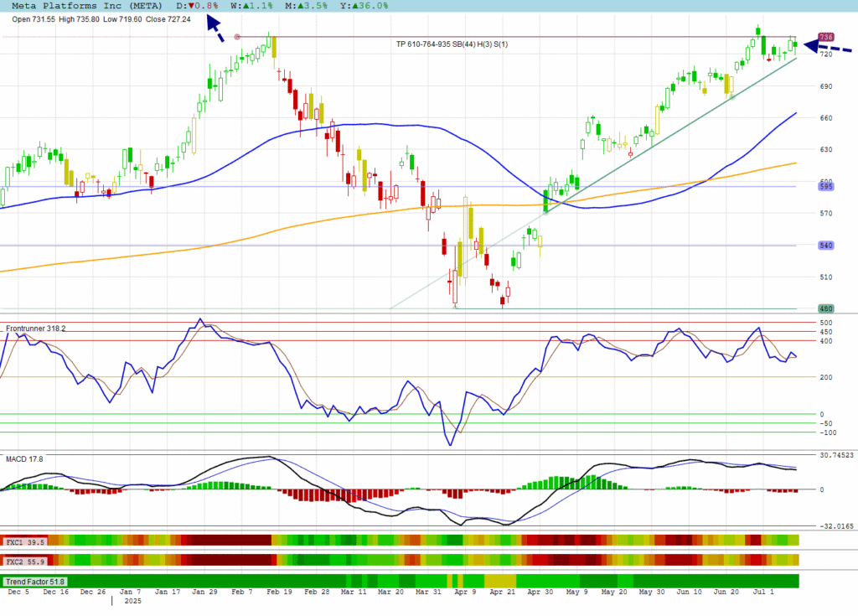Click the Open 731.55 value
The height and width of the screenshot is (616, 858).
point(34,19)
